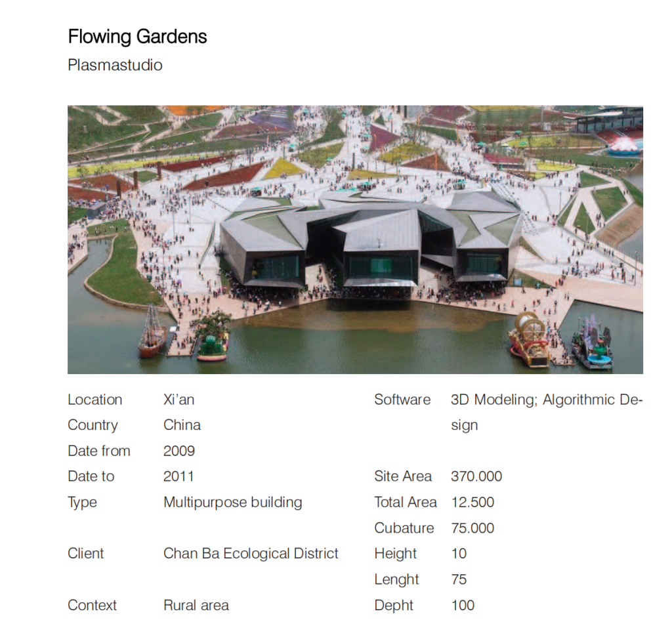Click the Location field label
The image size is (672, 626).
(x=94, y=400)
